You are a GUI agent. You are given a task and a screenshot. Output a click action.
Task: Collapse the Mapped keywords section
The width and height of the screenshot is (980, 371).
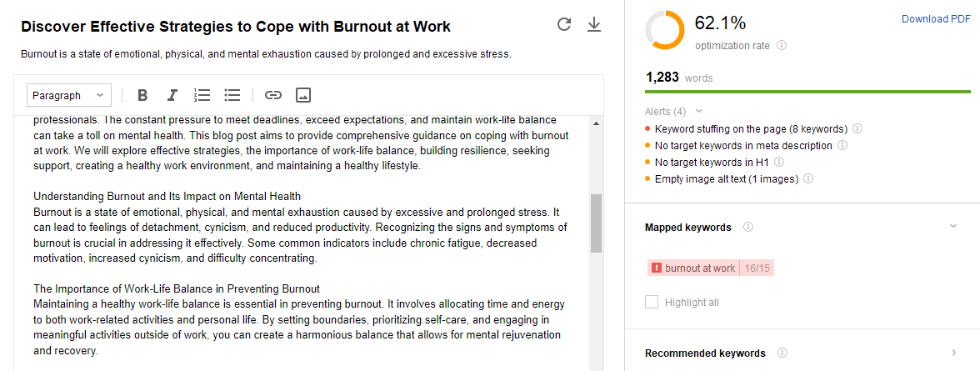(x=953, y=227)
